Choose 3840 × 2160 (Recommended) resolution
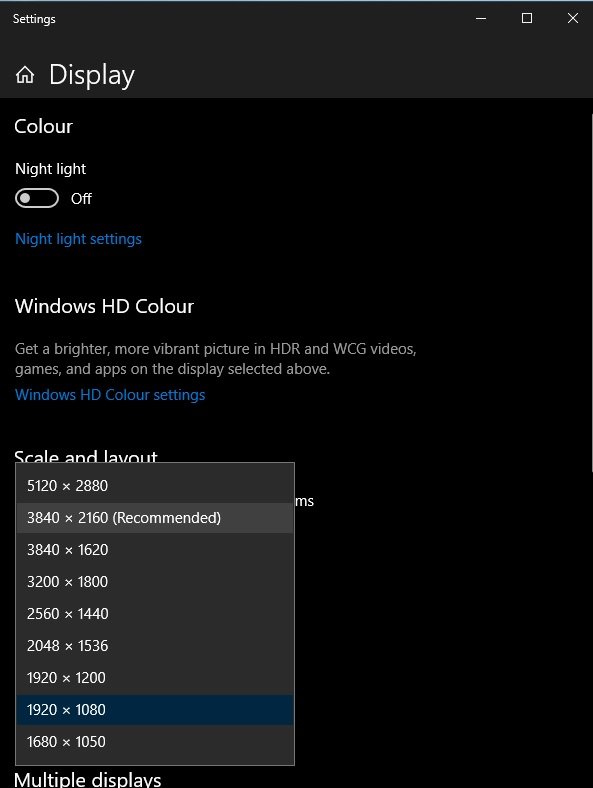Viewport: 593px width, 788px height. (x=155, y=518)
